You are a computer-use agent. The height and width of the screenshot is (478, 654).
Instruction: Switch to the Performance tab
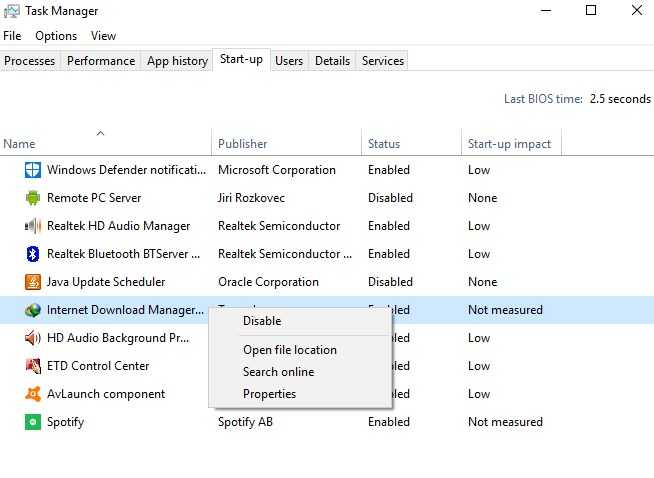pyautogui.click(x=101, y=61)
